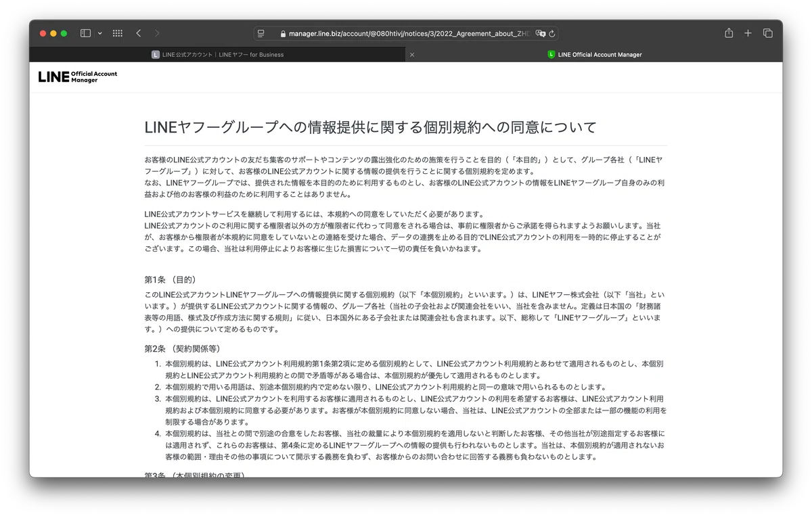Viewport: 812px width, 516px height.
Task: Open a new tab with plus button
Action: point(748,33)
